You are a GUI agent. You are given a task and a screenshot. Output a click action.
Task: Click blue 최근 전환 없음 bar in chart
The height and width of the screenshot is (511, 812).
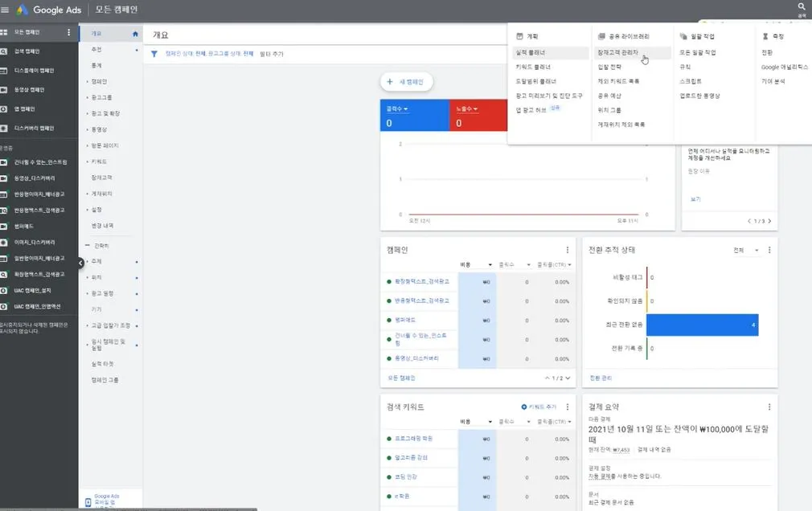pyautogui.click(x=702, y=325)
